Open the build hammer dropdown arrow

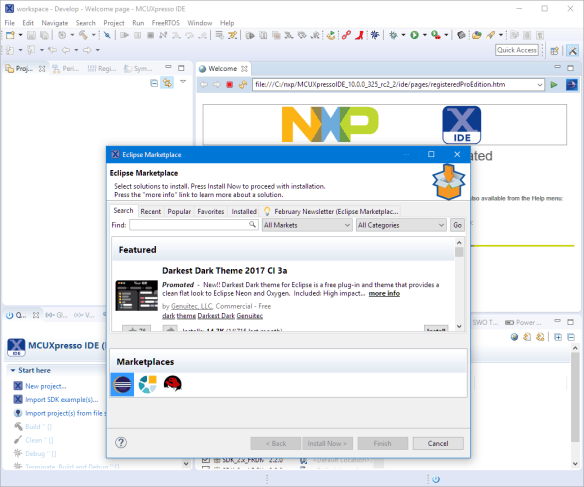click(93, 35)
